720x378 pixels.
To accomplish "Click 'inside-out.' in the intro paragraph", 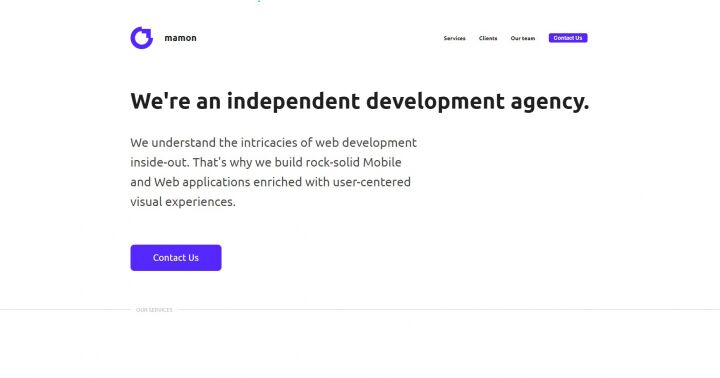I will [160, 162].
